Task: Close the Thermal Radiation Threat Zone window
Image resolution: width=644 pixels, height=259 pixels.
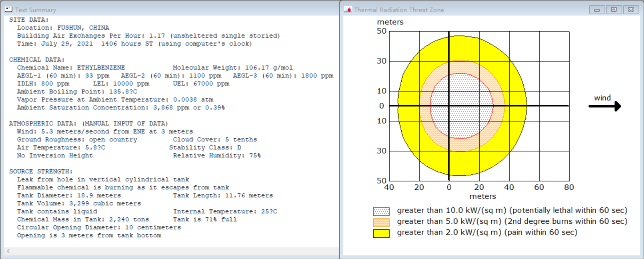Action: tap(631, 10)
